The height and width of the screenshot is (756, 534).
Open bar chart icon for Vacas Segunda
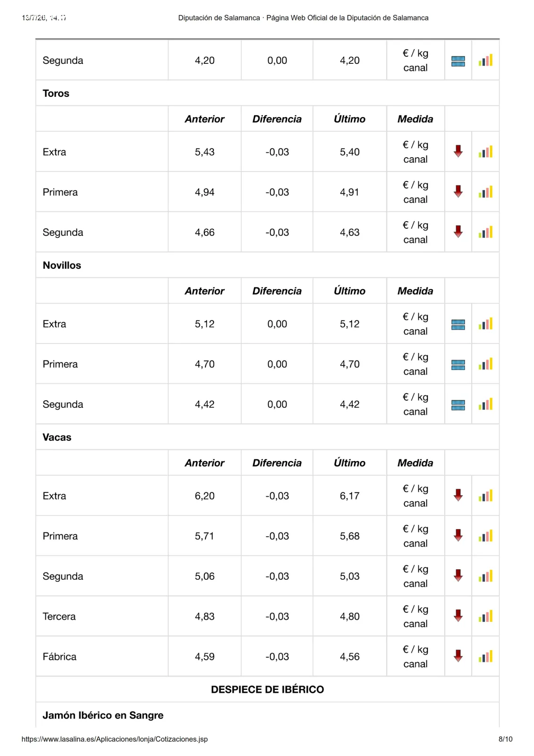coord(485,576)
